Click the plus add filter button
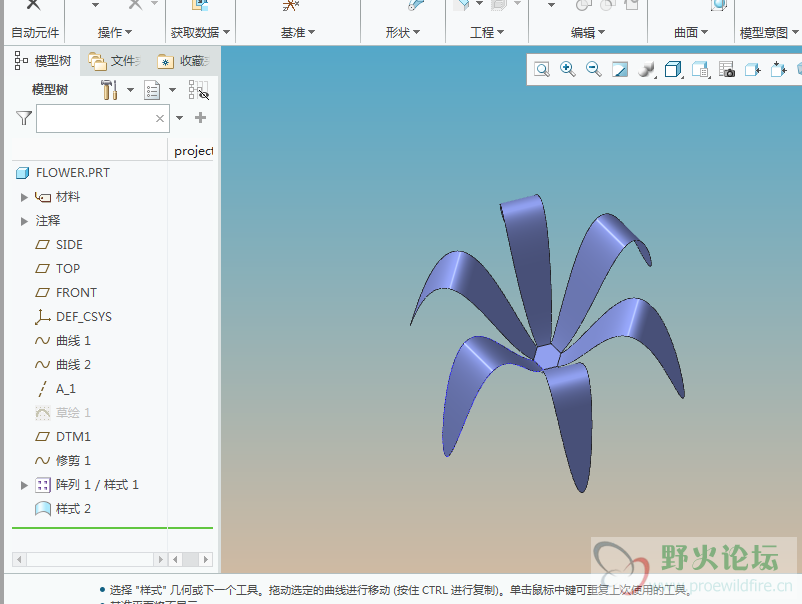This screenshot has width=802, height=604. (200, 118)
